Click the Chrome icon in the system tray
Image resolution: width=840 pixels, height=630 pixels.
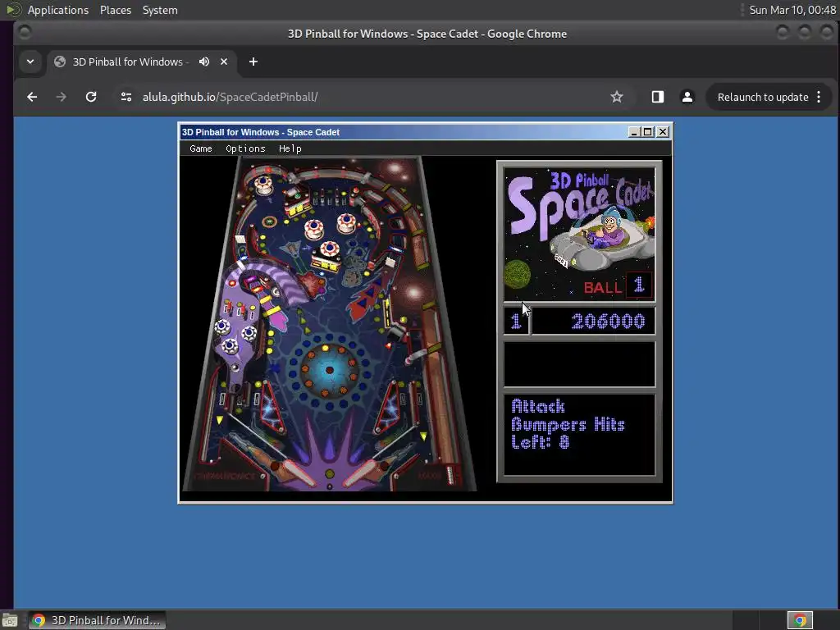click(800, 620)
